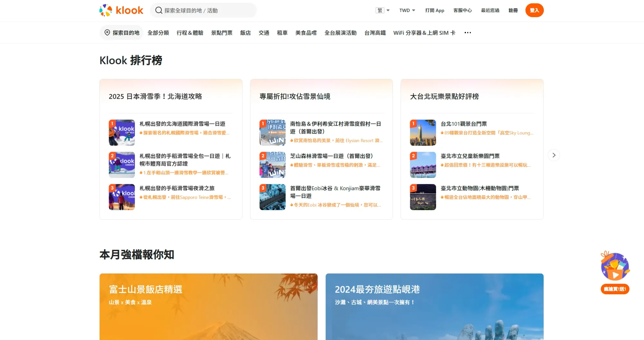The height and width of the screenshot is (340, 644).
Task: Open 最近逛過 recently viewed
Action: click(x=490, y=10)
